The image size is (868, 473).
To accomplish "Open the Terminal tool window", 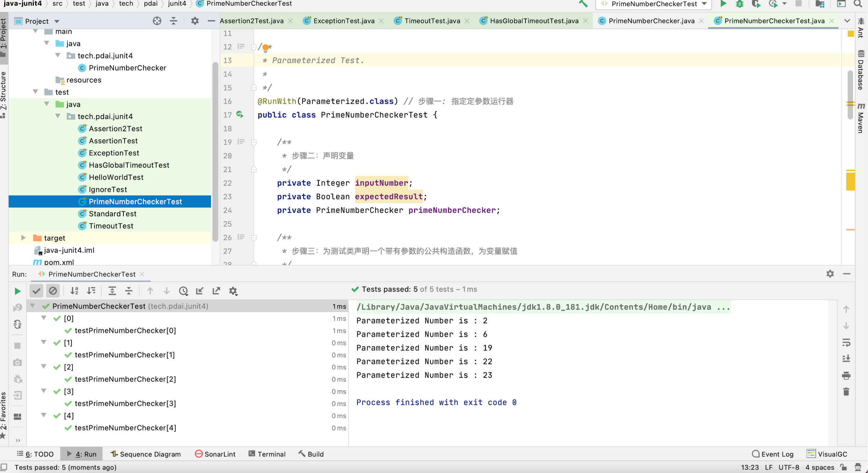I will tap(267, 454).
